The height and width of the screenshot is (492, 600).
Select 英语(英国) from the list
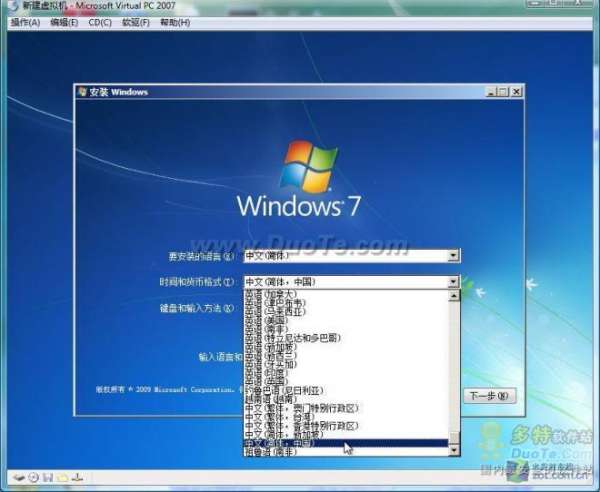pyautogui.click(x=346, y=381)
